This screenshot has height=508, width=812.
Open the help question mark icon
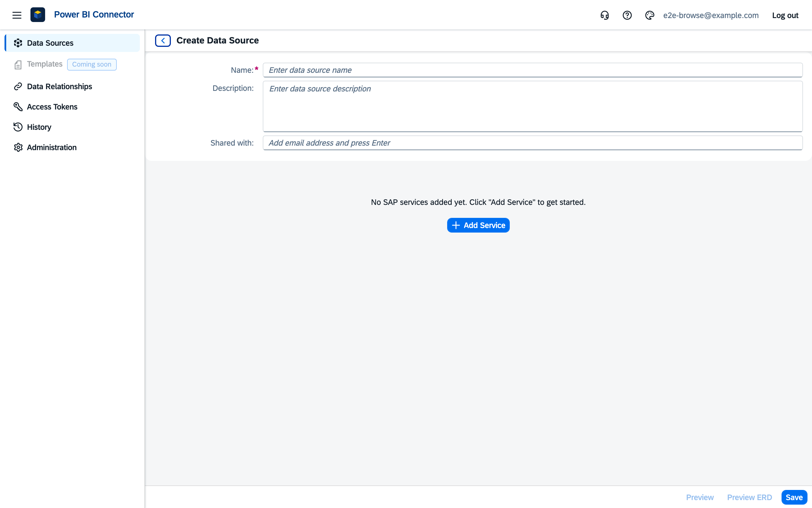pyautogui.click(x=627, y=16)
